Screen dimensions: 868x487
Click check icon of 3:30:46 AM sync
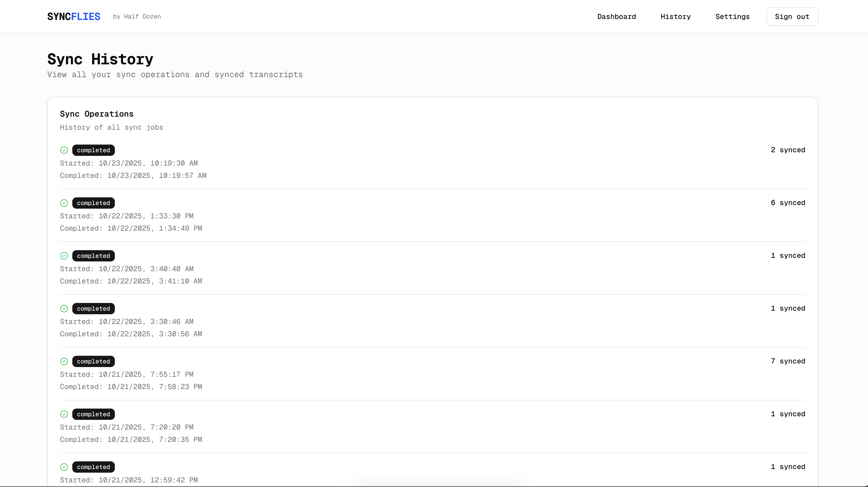(64, 309)
